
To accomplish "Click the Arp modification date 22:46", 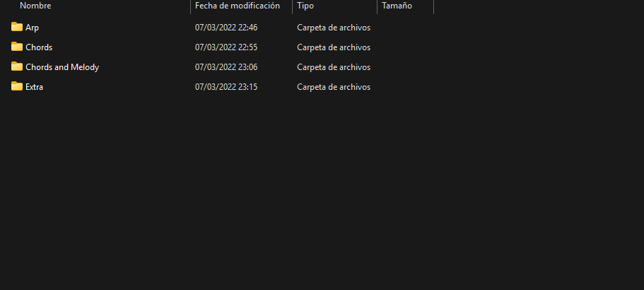I will (x=226, y=28).
